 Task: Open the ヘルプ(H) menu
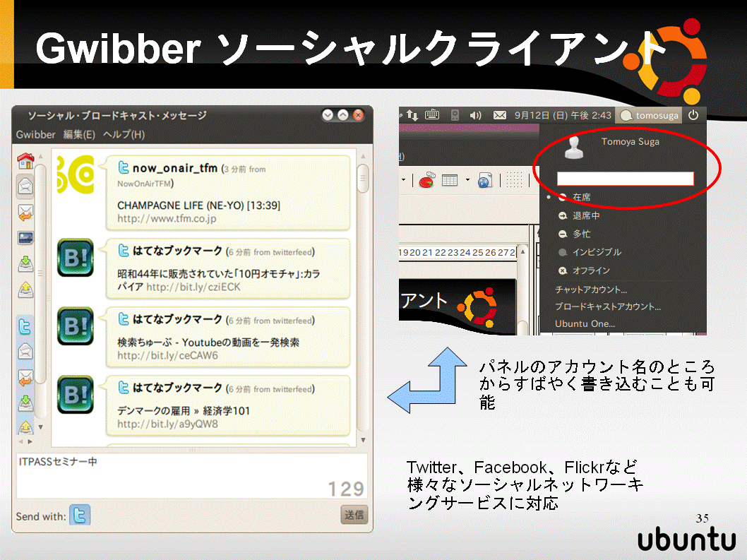[124, 134]
